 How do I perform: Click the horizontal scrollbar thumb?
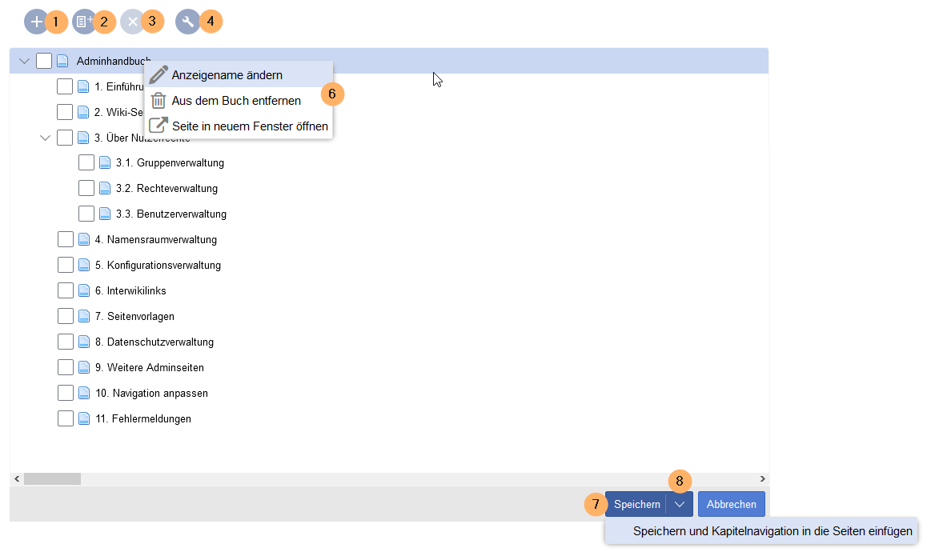coord(52,478)
